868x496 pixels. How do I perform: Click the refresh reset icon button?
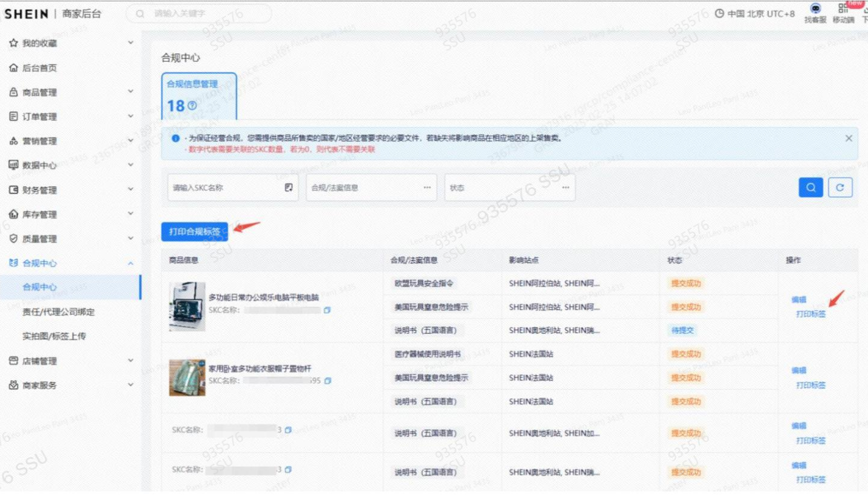coord(840,188)
